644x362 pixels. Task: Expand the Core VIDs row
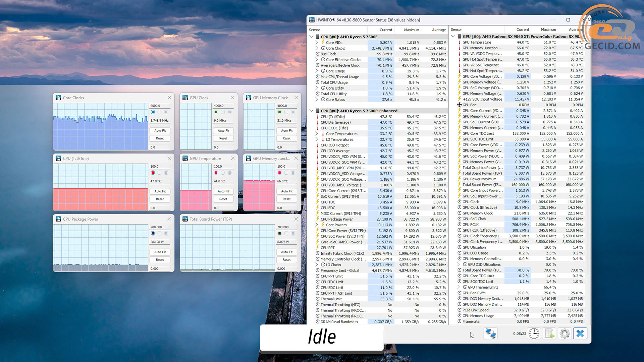(x=317, y=43)
